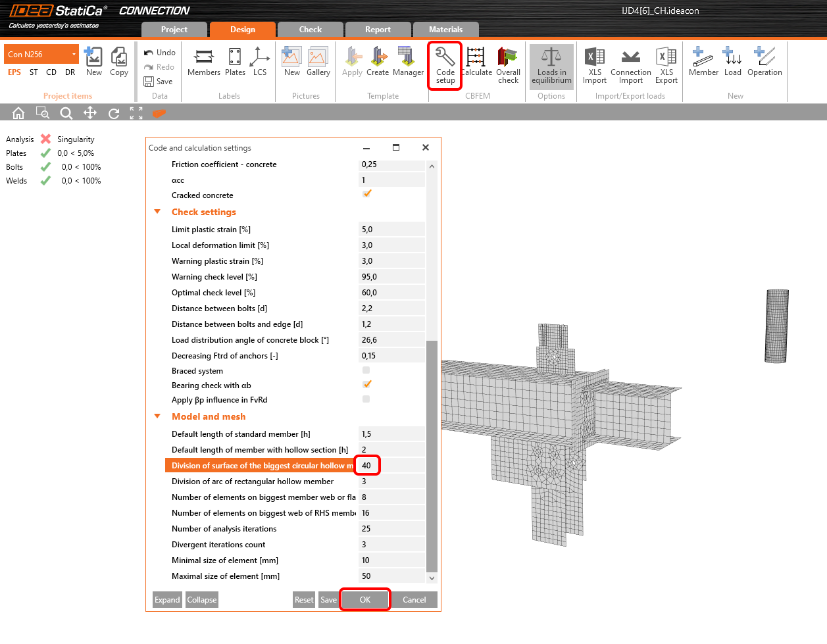Enable the Braced system checkbox
The image size is (827, 644).
pyautogui.click(x=366, y=370)
